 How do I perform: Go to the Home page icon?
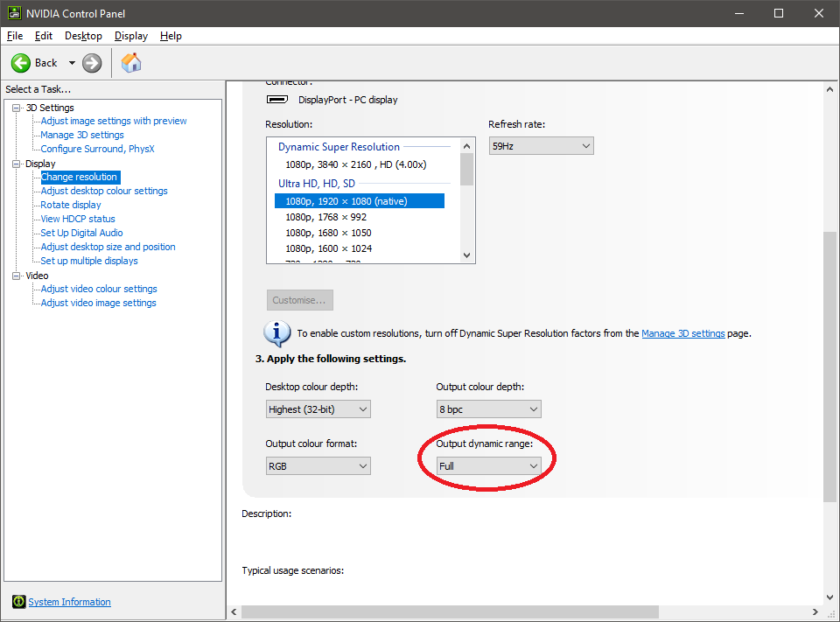coord(131,63)
